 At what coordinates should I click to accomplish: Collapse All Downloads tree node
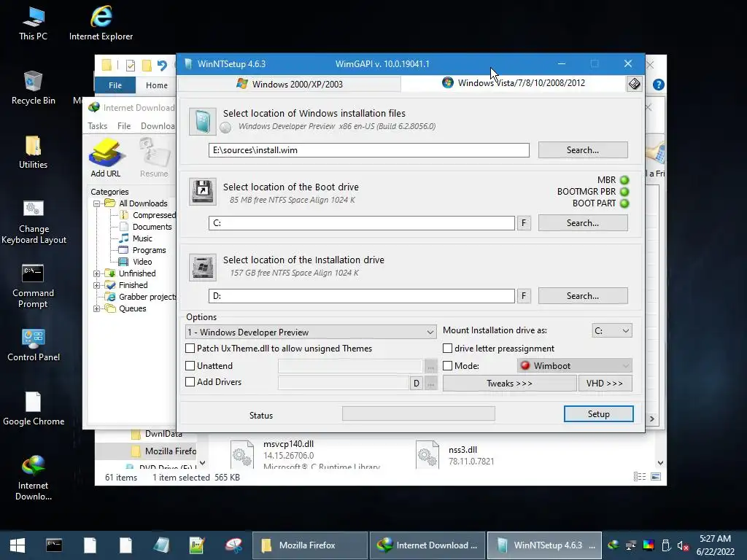point(97,204)
